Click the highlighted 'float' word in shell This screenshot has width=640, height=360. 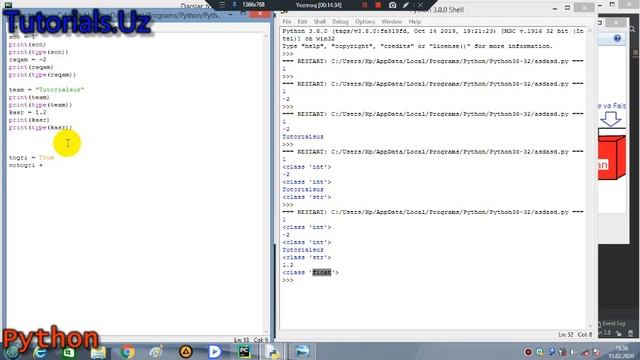322,272
